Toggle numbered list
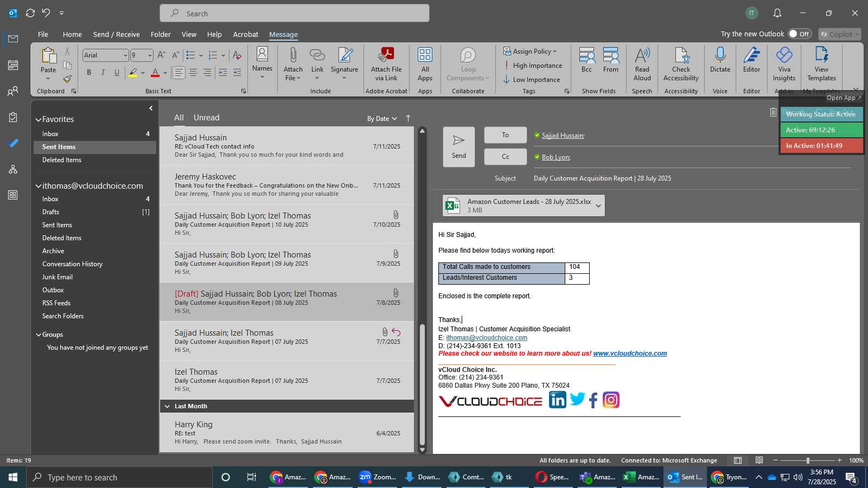 (x=213, y=55)
